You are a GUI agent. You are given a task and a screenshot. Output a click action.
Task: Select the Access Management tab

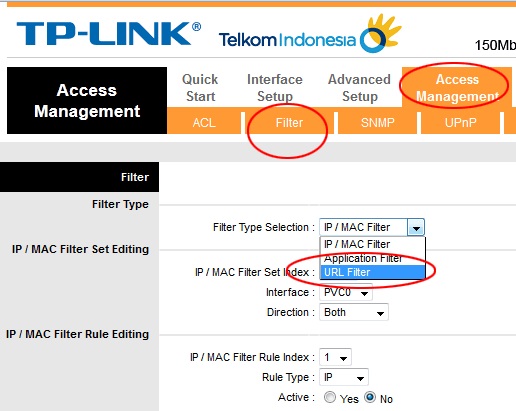point(457,88)
